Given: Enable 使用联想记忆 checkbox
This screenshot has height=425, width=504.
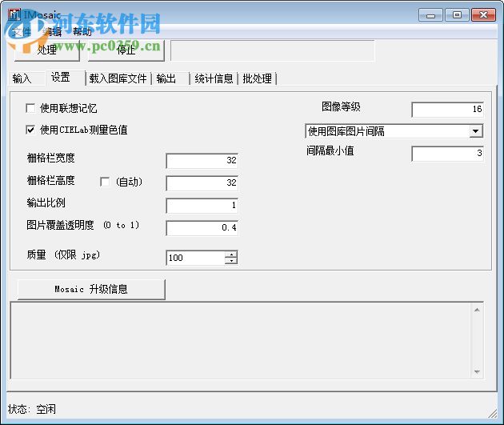Looking at the screenshot, I should pos(30,108).
